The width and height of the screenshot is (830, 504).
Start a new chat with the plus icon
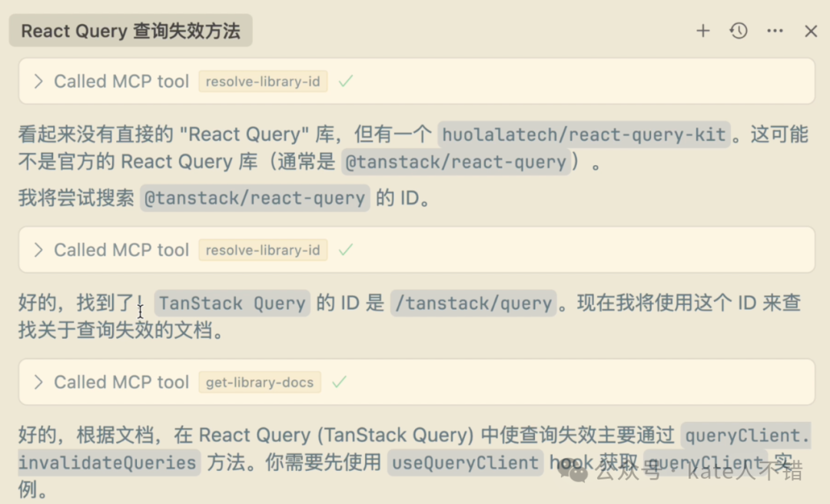pyautogui.click(x=703, y=31)
